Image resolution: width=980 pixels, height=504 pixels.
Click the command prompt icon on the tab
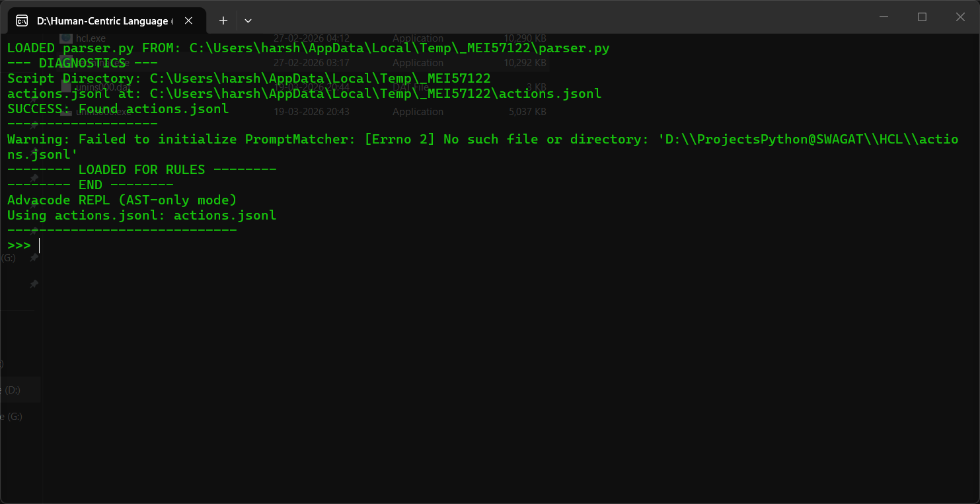tap(22, 21)
